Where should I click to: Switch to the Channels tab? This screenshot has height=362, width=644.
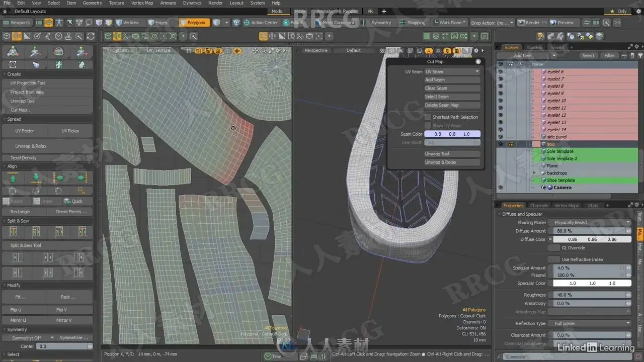(539, 206)
